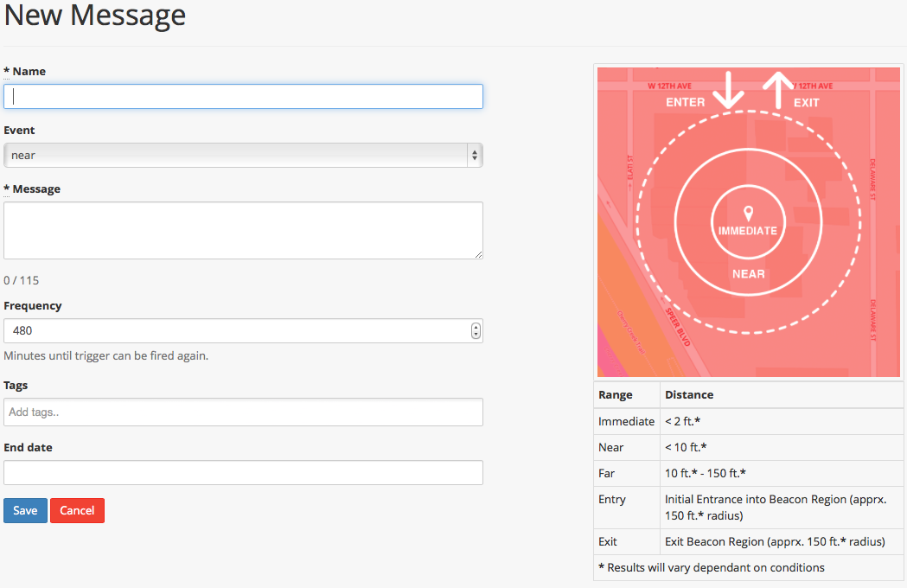Click the 'Minutes until trigger' hint text

click(105, 356)
